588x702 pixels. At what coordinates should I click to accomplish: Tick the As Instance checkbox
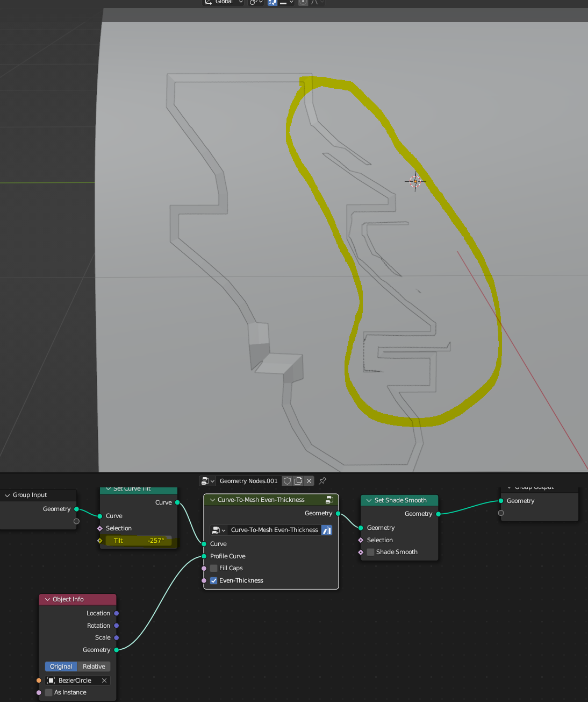[49, 693]
